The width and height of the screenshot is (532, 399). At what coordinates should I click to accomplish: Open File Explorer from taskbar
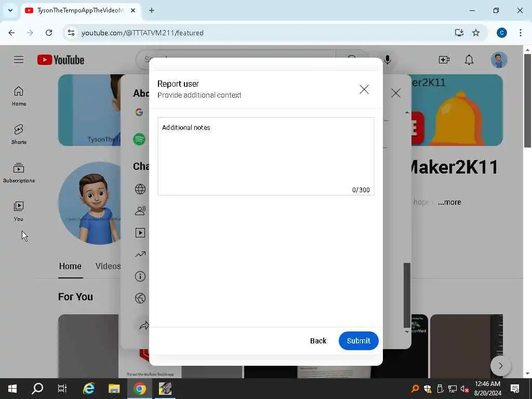114,389
